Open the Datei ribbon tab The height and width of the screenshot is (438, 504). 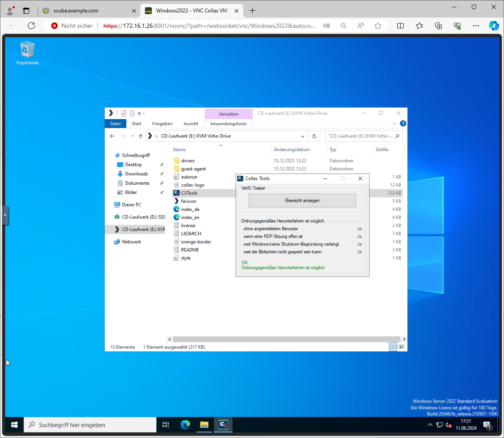(115, 123)
